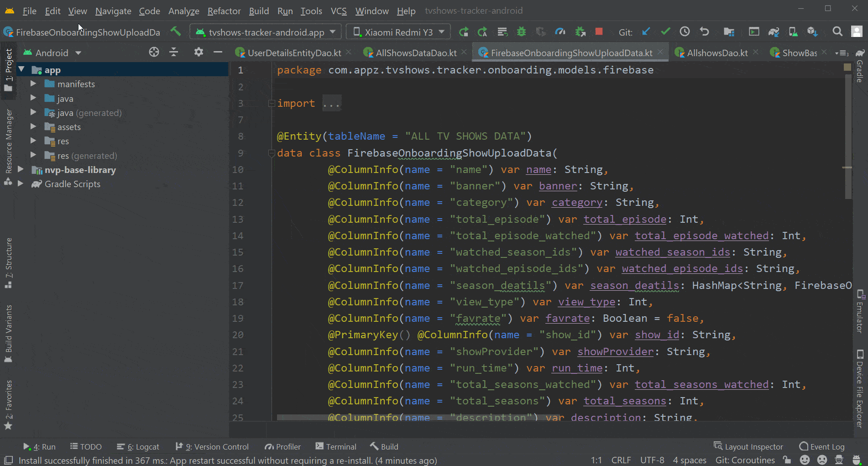The width and height of the screenshot is (868, 466).
Task: Update project from Git
Action: (646, 32)
